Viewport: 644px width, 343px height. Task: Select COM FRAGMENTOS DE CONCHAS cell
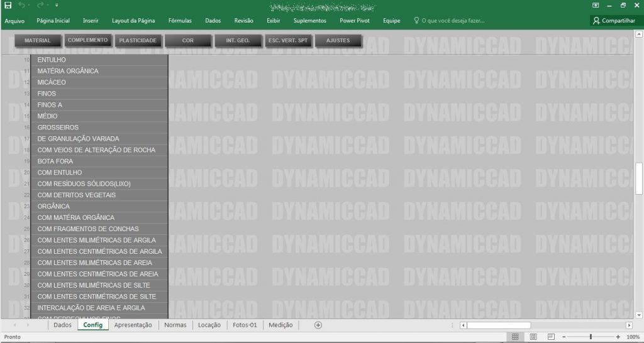coord(99,229)
